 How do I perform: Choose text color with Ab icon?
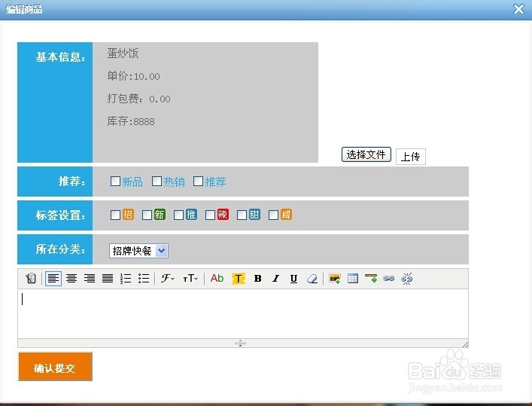[217, 278]
